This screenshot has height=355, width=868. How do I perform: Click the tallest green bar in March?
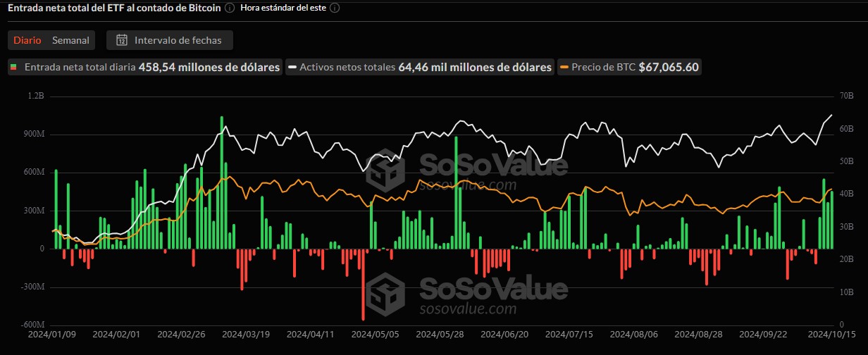click(x=221, y=182)
